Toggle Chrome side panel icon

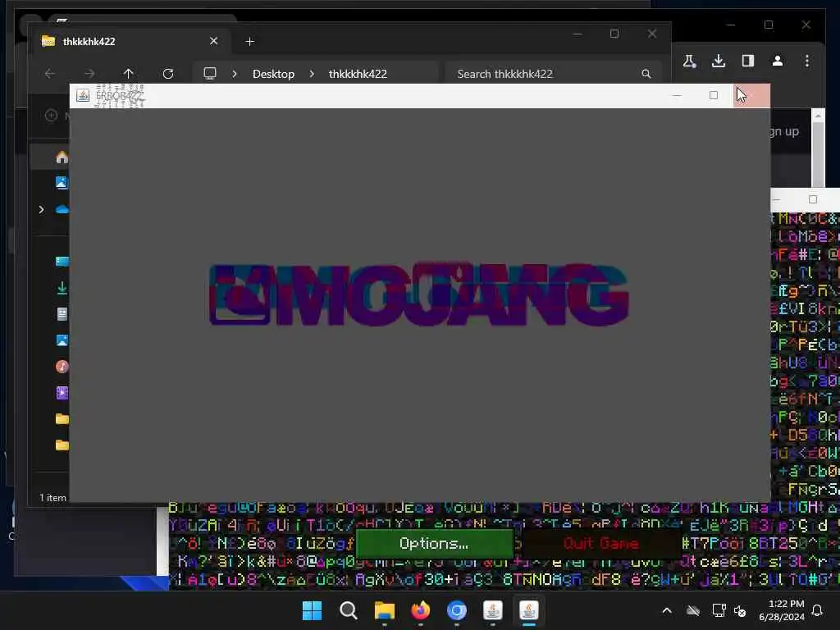(x=748, y=61)
